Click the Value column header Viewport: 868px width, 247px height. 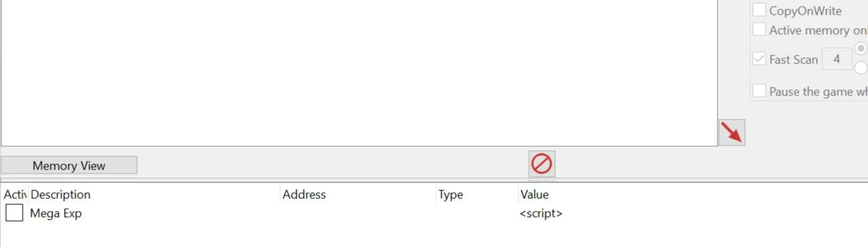pyautogui.click(x=534, y=194)
